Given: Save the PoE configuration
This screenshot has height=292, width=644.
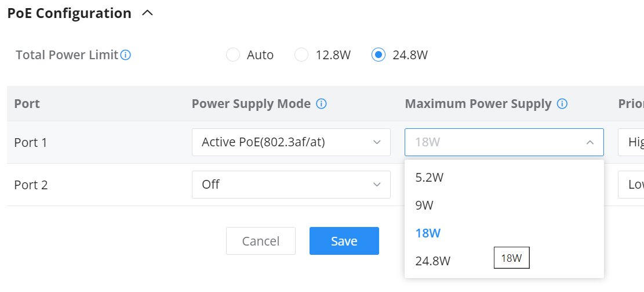Looking at the screenshot, I should [x=344, y=241].
